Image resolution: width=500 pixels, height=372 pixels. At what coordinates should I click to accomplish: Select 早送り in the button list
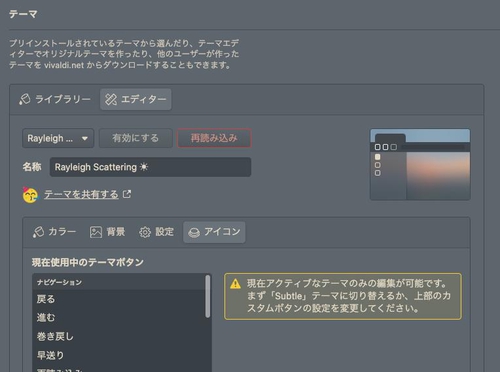pyautogui.click(x=119, y=355)
